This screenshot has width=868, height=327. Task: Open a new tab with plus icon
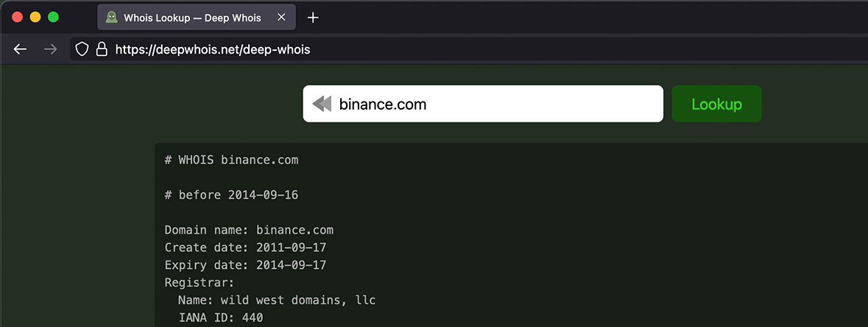point(313,18)
